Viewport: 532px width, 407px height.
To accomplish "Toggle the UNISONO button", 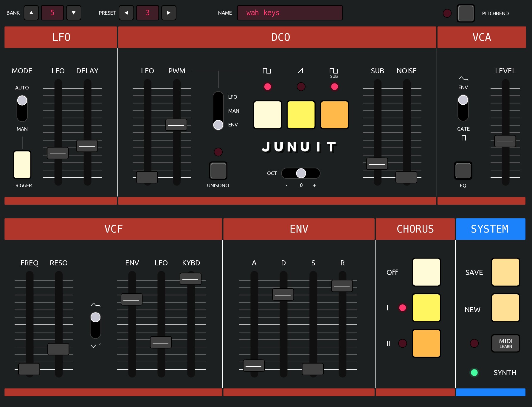I will pos(218,171).
